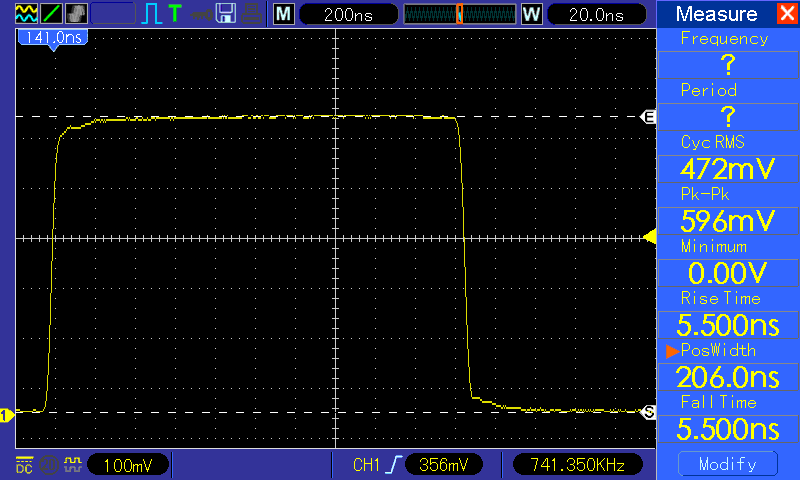Click the green T trigger status icon
The height and width of the screenshot is (480, 800).
pos(174,14)
